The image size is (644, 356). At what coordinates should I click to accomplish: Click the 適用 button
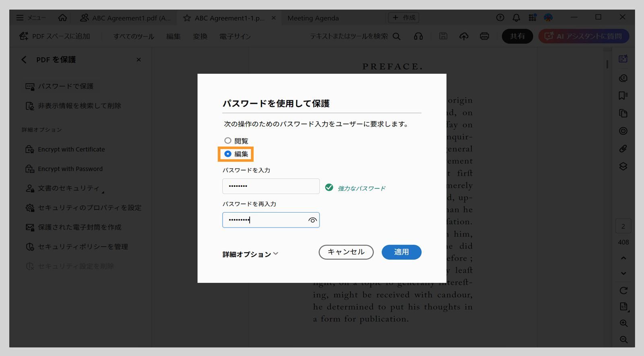[x=401, y=252]
